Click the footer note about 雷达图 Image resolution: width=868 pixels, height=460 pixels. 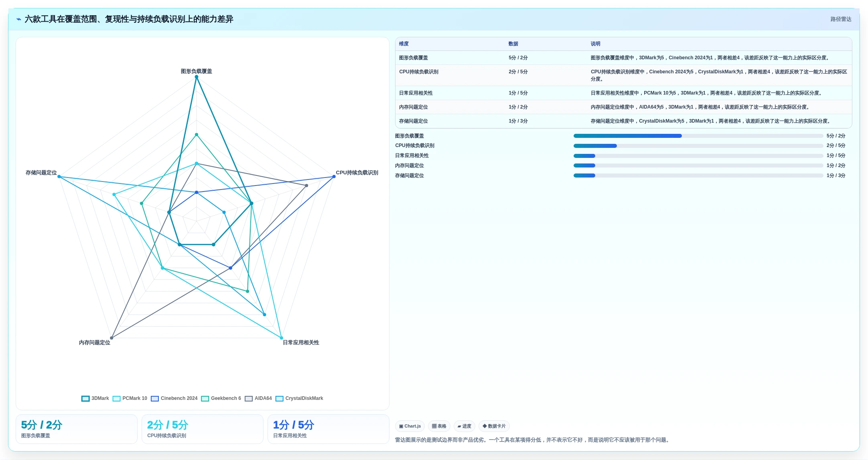(533, 440)
